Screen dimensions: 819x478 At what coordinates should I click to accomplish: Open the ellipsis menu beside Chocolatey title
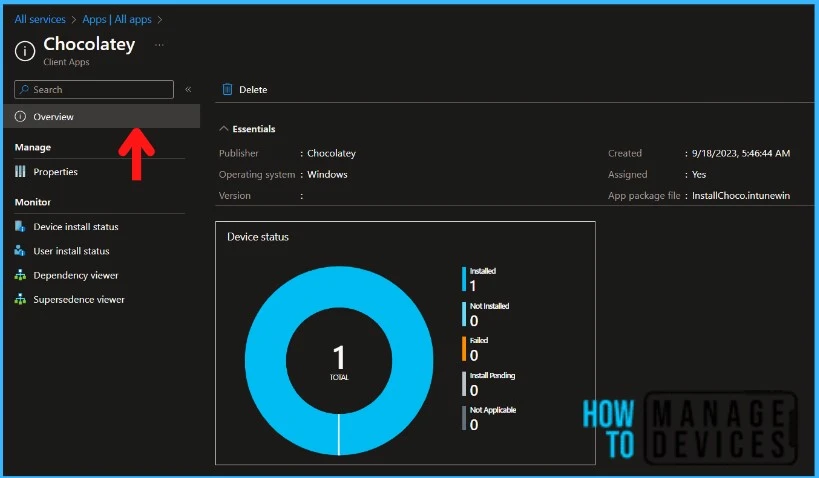point(159,45)
